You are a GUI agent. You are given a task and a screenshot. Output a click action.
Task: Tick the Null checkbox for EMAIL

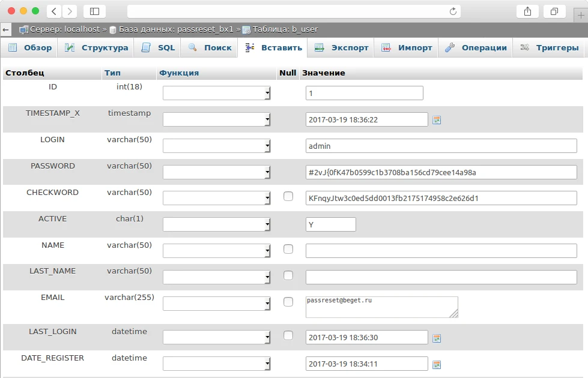[x=288, y=301]
